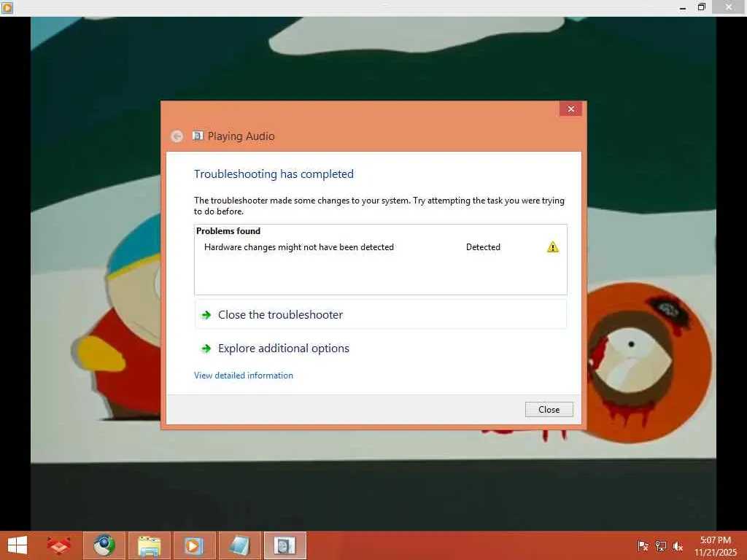747x560 pixels.
Task: Open the clock showing 5:07 PM
Action: tap(716, 545)
